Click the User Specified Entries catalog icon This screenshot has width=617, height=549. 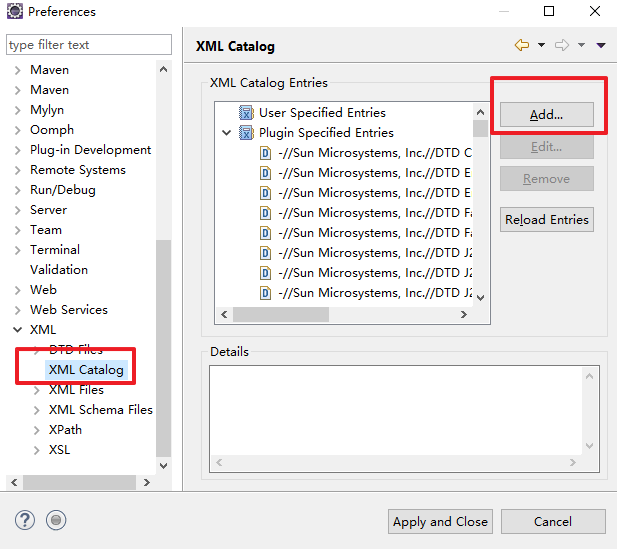coord(246,113)
